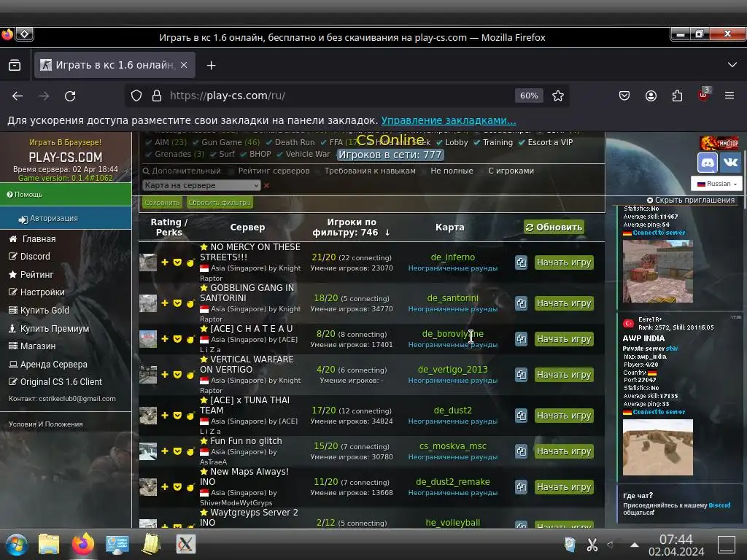Hide invitations via Скрыть приглашения

(690, 200)
